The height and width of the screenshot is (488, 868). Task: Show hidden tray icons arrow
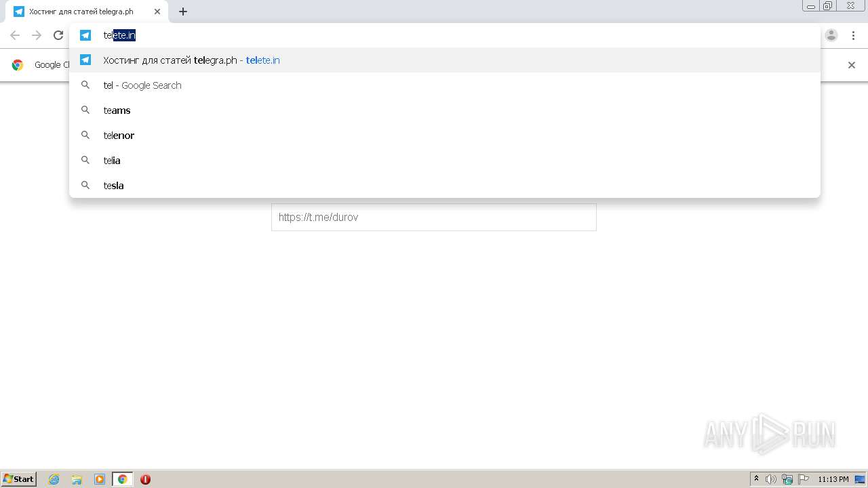point(757,479)
